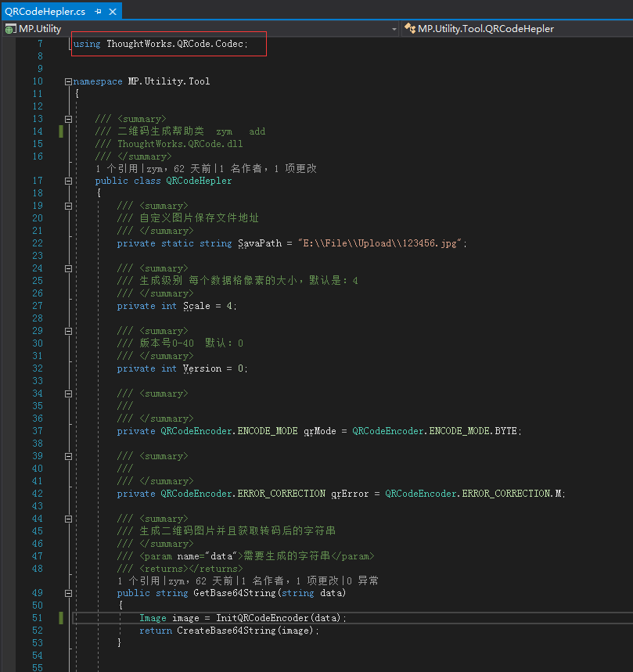Place cursor on the InitQRCodeEncoder call

point(261,618)
